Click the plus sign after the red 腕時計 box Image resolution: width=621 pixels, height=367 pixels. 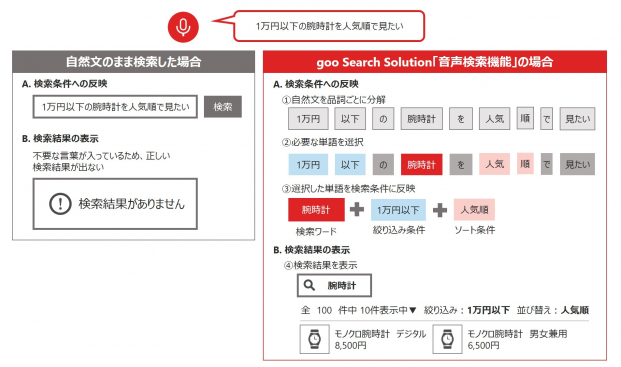[357, 209]
